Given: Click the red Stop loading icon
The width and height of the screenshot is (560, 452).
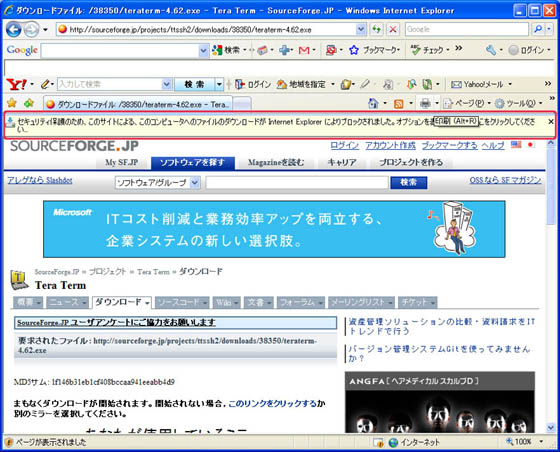Looking at the screenshot, I should (x=393, y=29).
